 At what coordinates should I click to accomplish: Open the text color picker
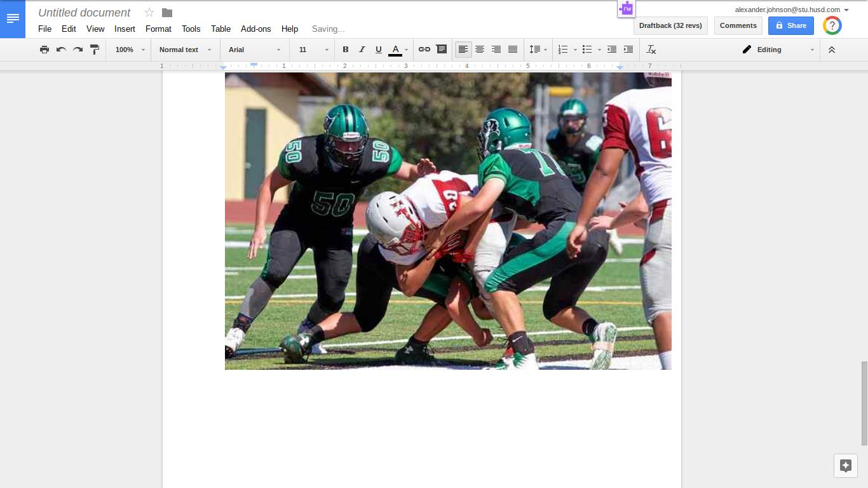pos(398,50)
